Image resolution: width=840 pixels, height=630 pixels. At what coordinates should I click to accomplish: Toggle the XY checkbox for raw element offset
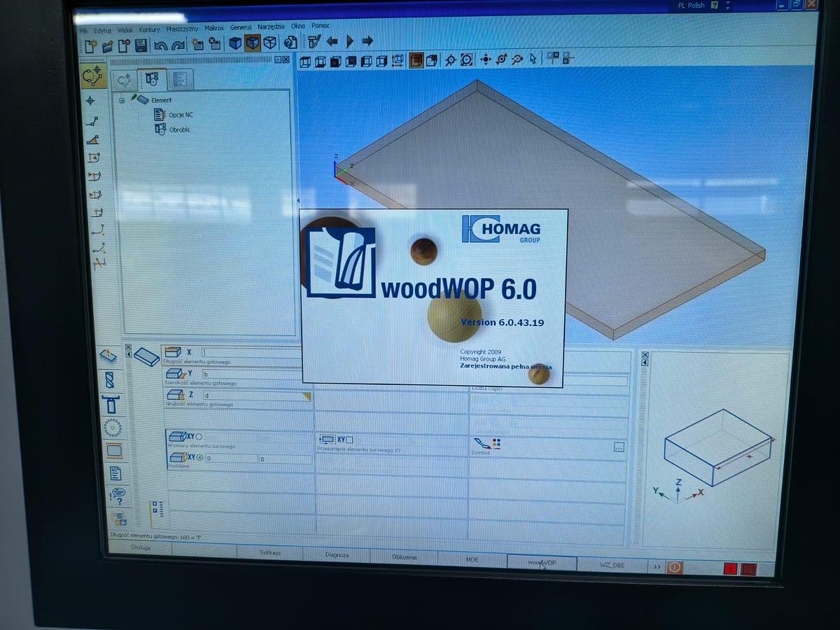click(350, 440)
